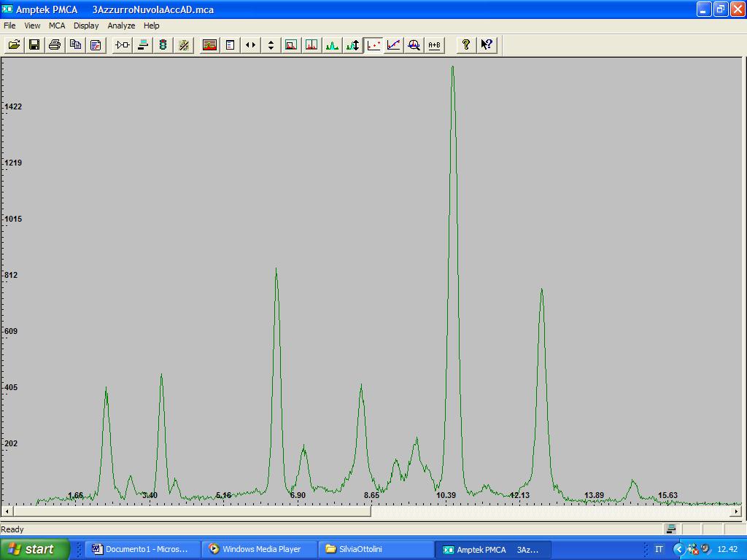The height and width of the screenshot is (560, 747).
Task: Copy the spectrum using the copy icon
Action: tap(75, 44)
